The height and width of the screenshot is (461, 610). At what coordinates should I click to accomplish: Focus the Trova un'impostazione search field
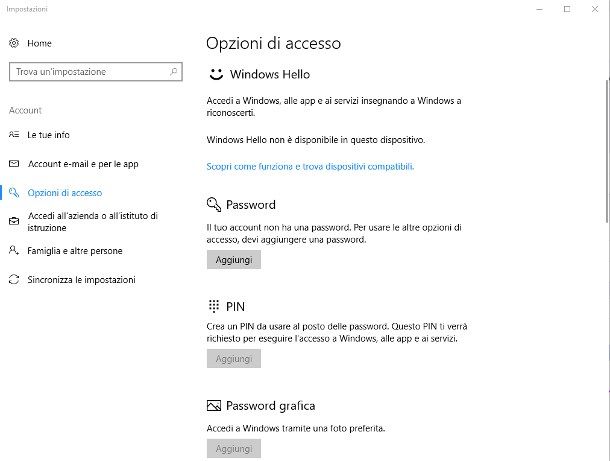click(96, 72)
